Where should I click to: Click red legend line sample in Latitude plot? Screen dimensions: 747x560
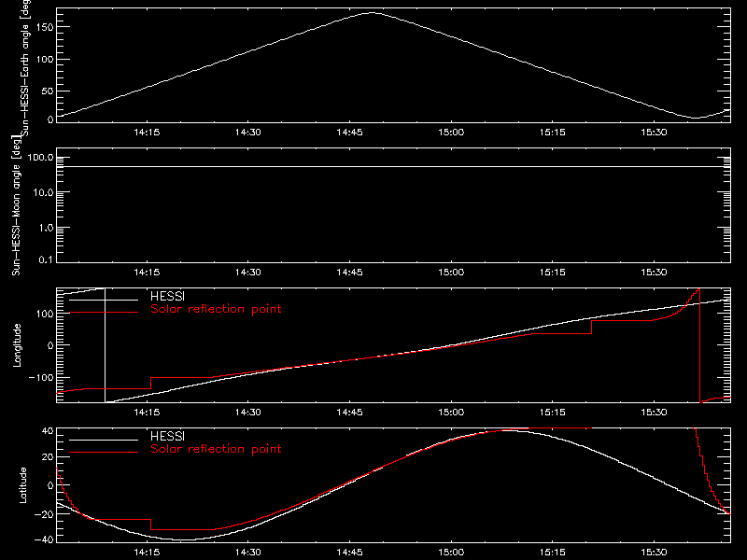[104, 453]
